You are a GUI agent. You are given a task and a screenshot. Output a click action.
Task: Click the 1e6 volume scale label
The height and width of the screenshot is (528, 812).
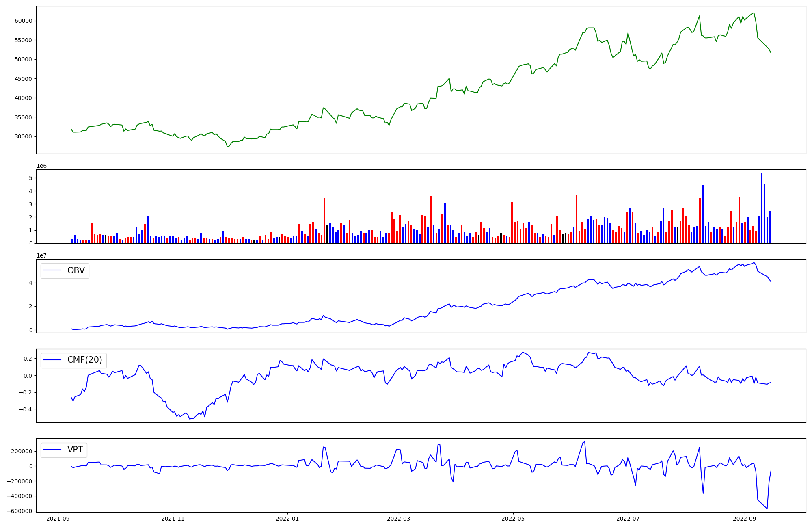pos(41,166)
